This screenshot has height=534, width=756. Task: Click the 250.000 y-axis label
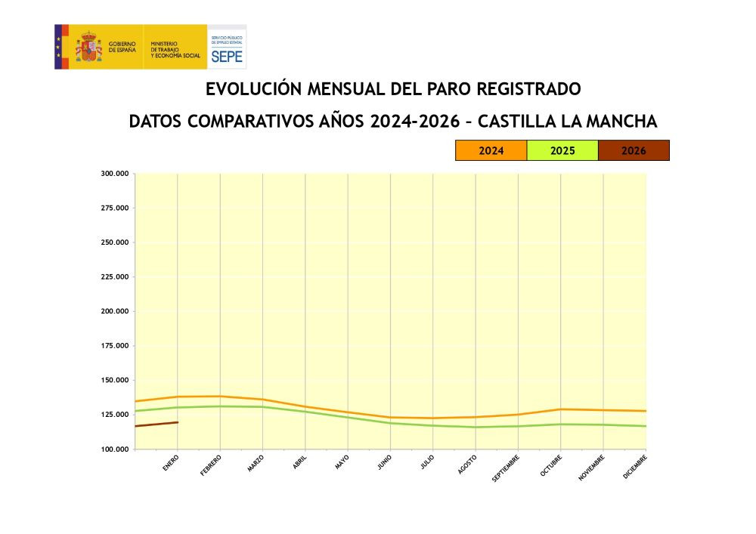(114, 242)
